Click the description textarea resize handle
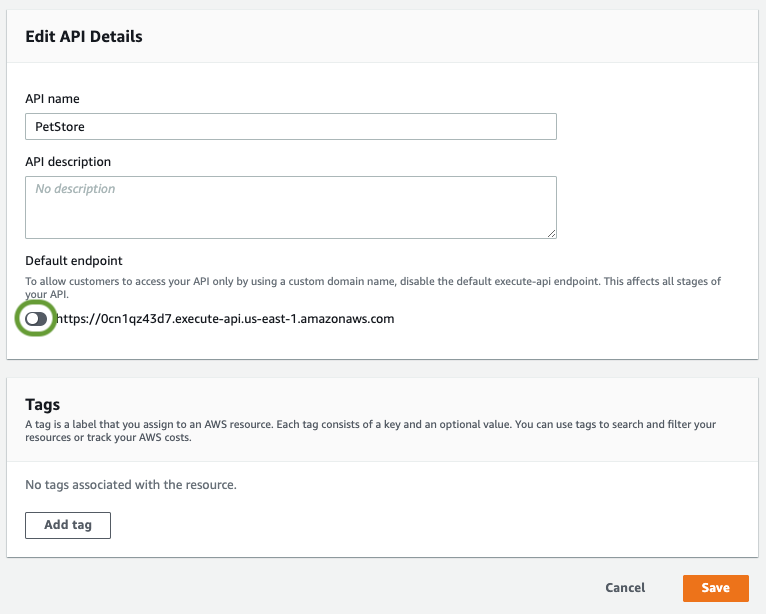 [551, 233]
